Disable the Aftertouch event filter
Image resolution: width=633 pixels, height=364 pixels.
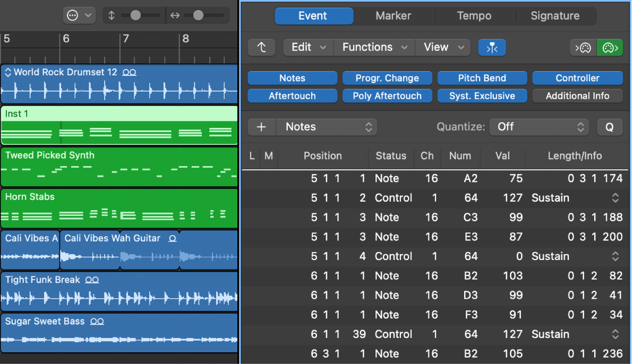[x=292, y=96]
